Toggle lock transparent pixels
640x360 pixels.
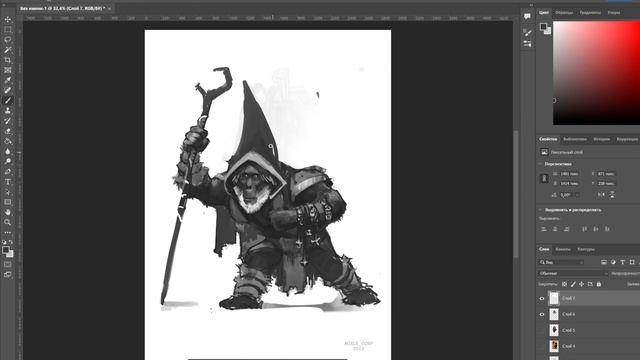click(x=564, y=284)
